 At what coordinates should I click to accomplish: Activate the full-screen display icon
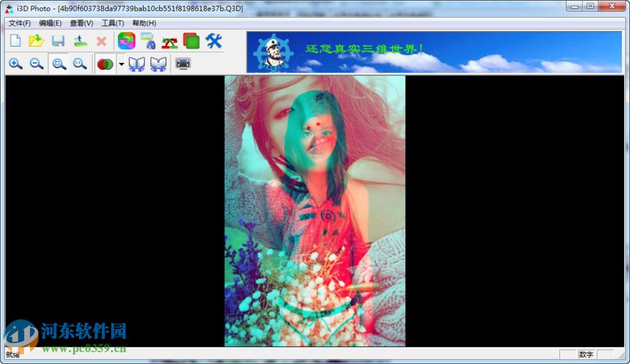(x=183, y=63)
